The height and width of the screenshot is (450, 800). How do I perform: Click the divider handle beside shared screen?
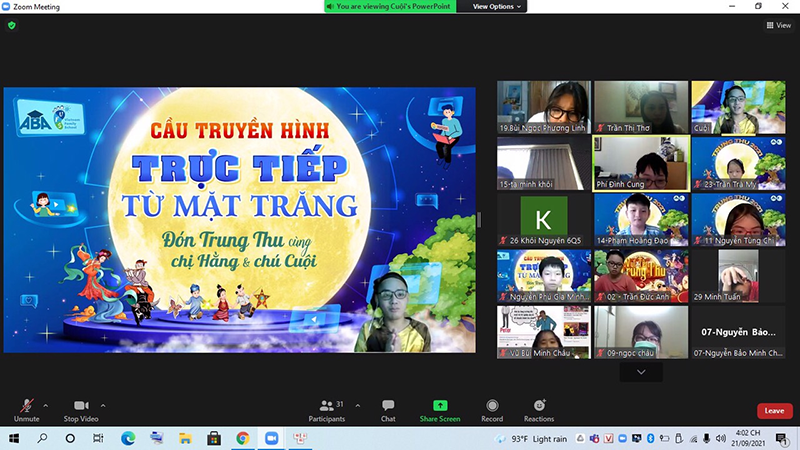[x=479, y=220]
